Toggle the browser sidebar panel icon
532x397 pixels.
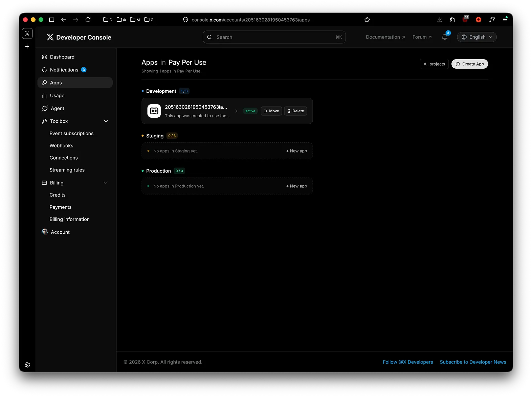click(51, 20)
